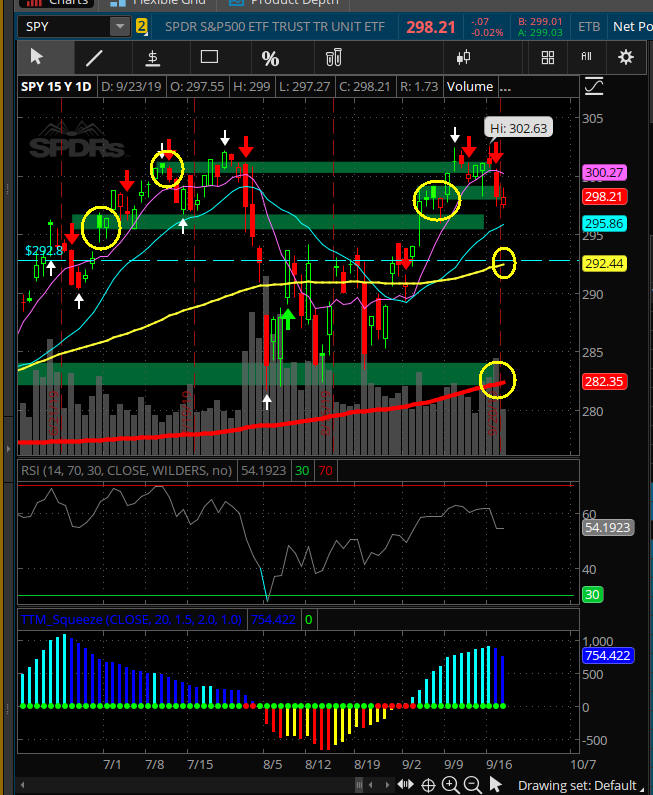Viewport: 653px width, 795px height.
Task: Select the trendline drawing tool
Action: (x=94, y=57)
